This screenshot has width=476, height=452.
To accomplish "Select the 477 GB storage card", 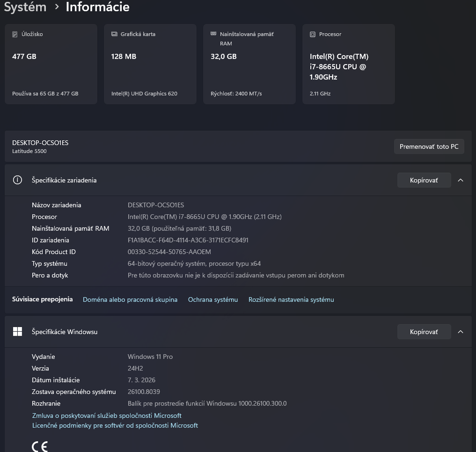I will coord(51,64).
